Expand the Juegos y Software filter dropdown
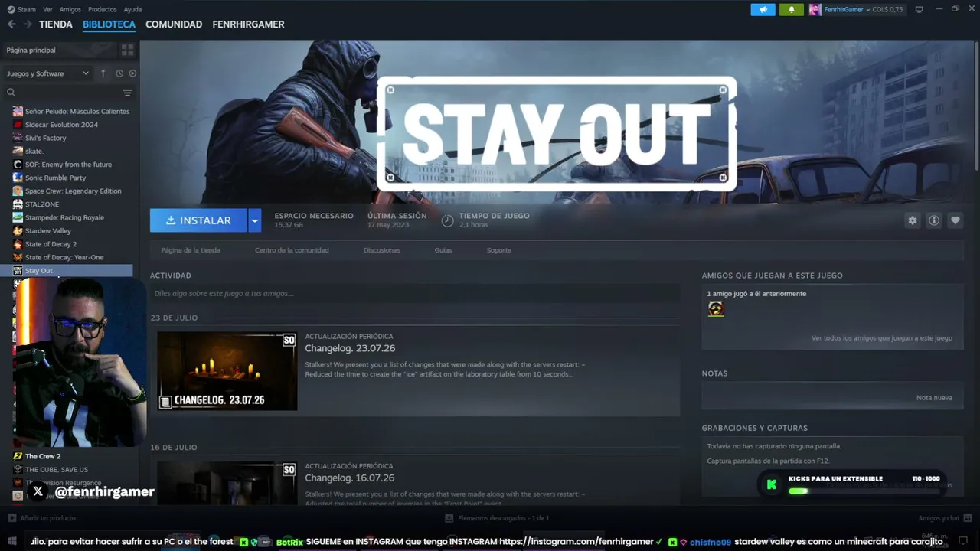 coord(47,73)
